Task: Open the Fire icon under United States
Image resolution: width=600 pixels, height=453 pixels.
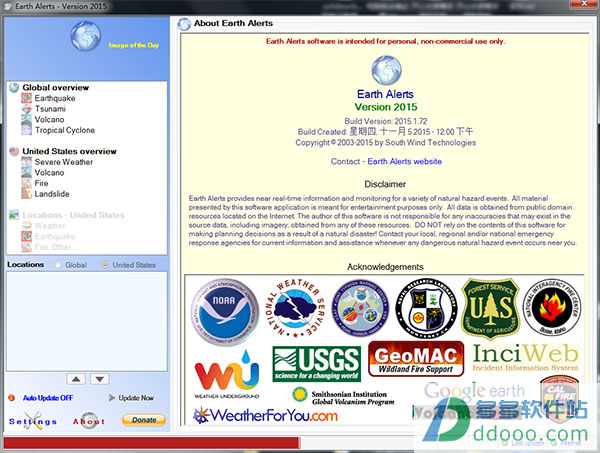Action: (26, 183)
